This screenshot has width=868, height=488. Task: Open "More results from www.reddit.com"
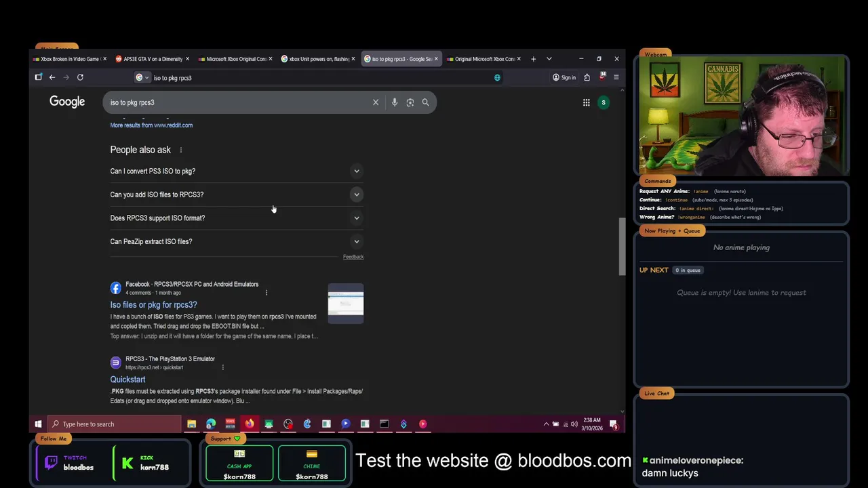[151, 125]
